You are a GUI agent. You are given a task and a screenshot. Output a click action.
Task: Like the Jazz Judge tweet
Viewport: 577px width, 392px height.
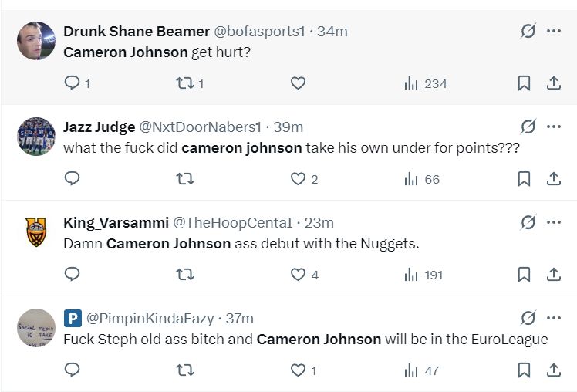[298, 179]
